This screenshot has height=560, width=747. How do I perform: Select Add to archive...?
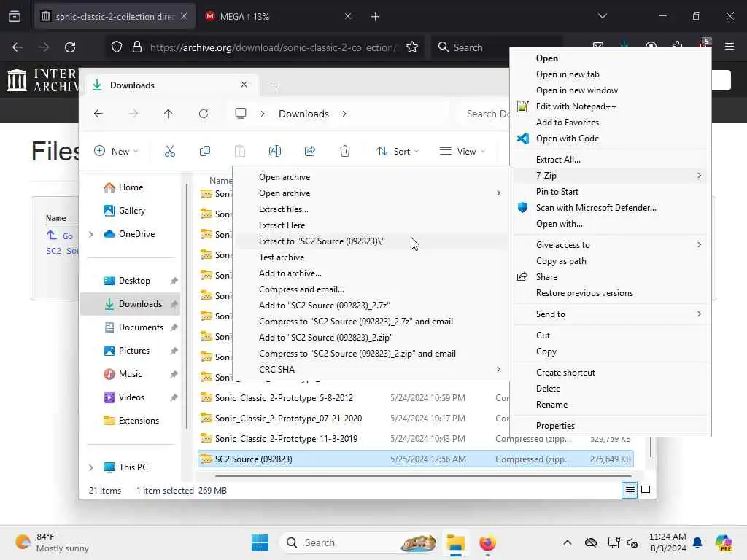(371, 273)
